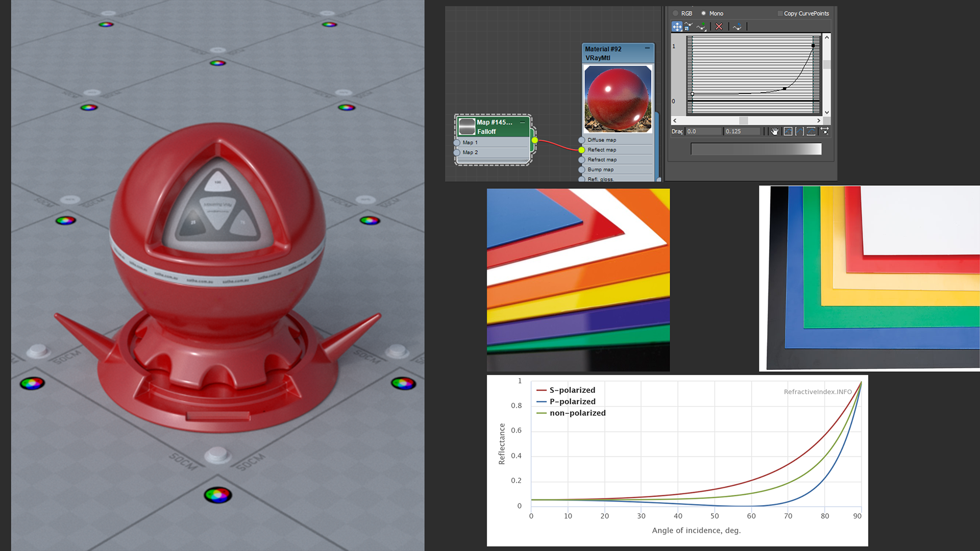Viewport: 980px width, 551px height.
Task: Click the Refl. gloss. slot label
Action: coord(600,179)
